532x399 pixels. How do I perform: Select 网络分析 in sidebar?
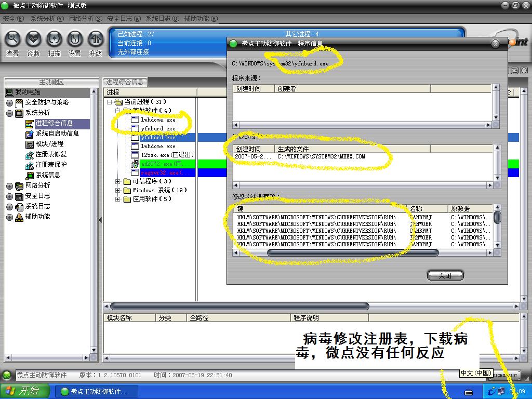[37, 185]
